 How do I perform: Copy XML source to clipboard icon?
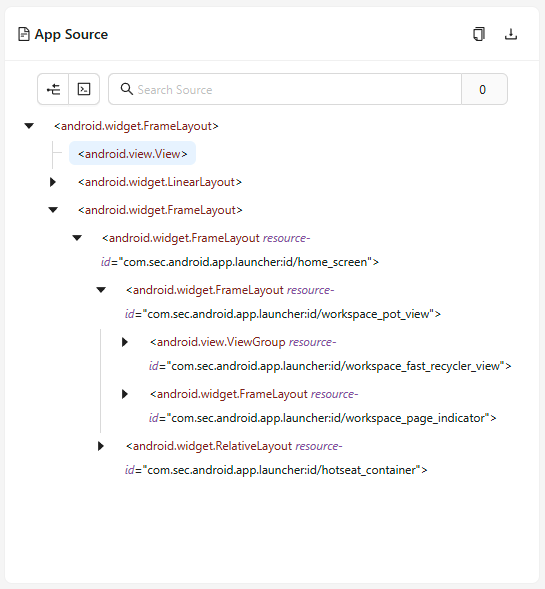pyautogui.click(x=479, y=34)
